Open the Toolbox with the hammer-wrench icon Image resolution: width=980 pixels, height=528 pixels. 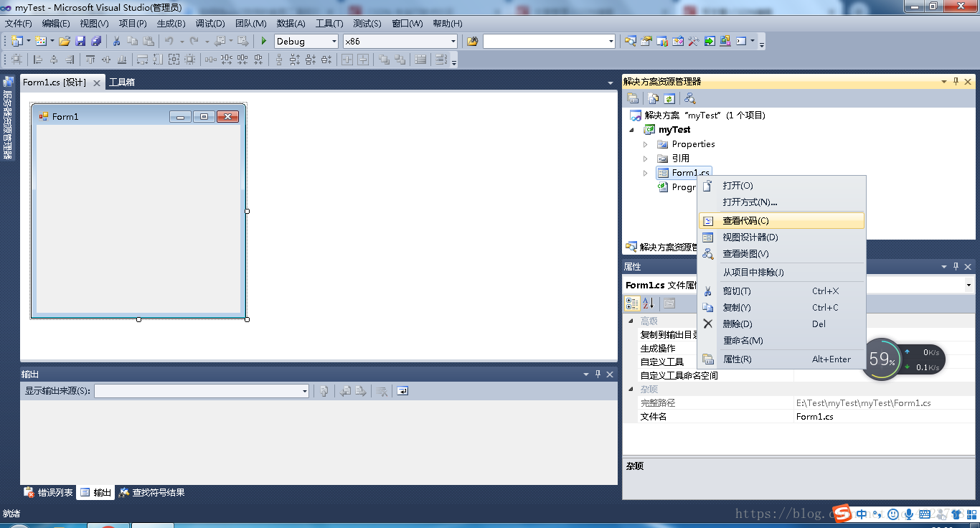tap(693, 41)
